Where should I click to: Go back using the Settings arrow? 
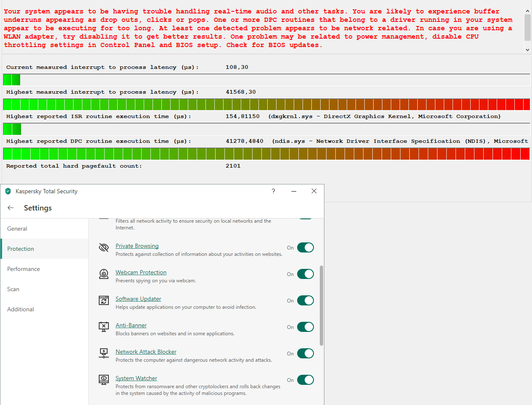coord(11,208)
